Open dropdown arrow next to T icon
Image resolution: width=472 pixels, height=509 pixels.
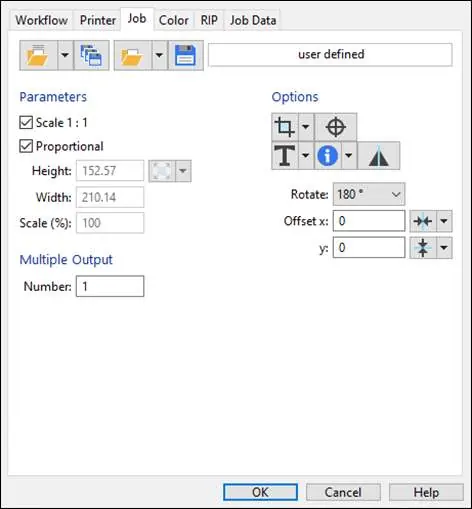coord(306,156)
